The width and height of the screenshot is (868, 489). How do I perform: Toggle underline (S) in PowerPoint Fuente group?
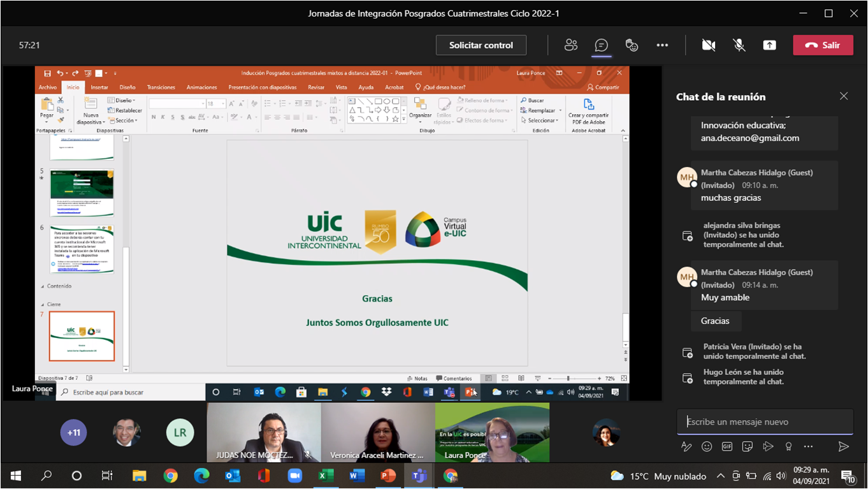[x=173, y=117]
